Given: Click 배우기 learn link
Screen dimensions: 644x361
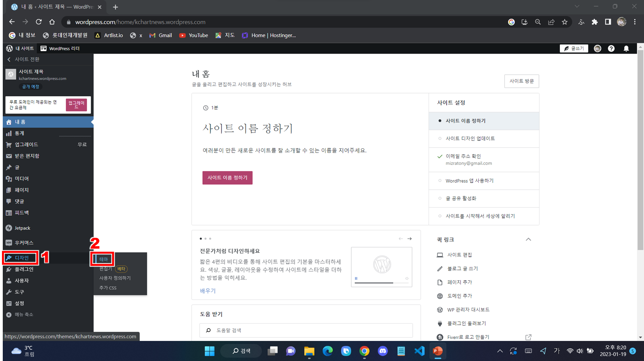Looking at the screenshot, I should 208,291.
